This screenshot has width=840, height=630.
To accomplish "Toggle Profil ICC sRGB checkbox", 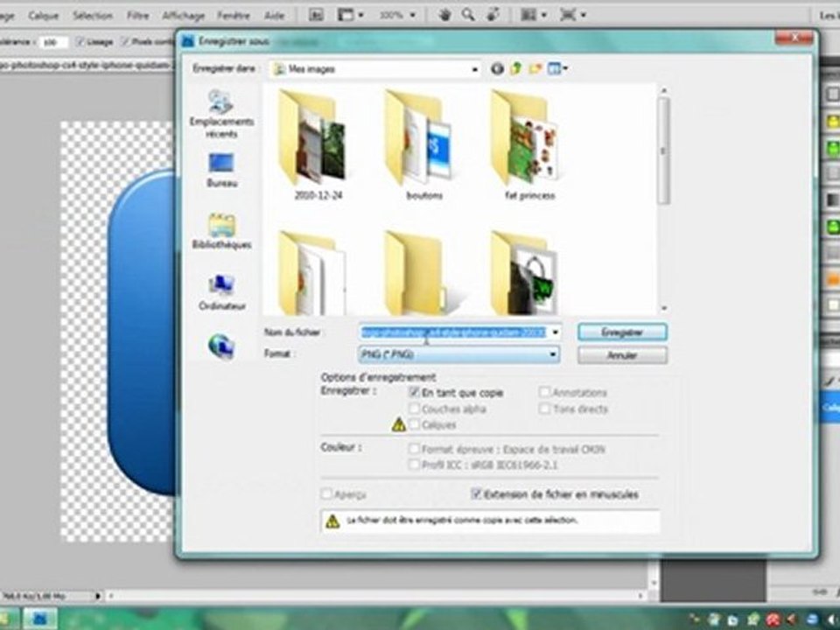I will coord(414,465).
